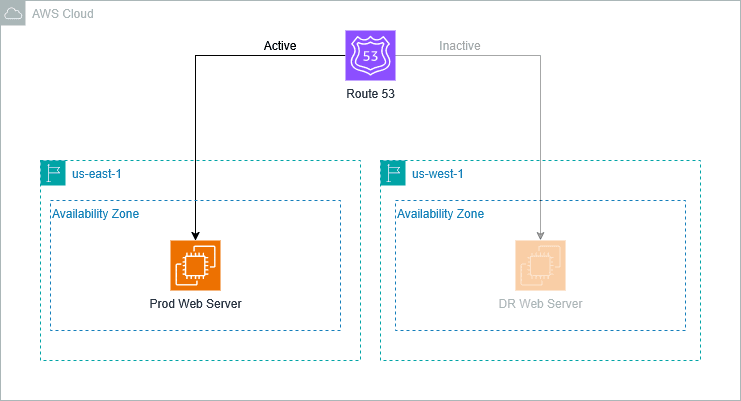Select the "us-west-1" region label

438,174
